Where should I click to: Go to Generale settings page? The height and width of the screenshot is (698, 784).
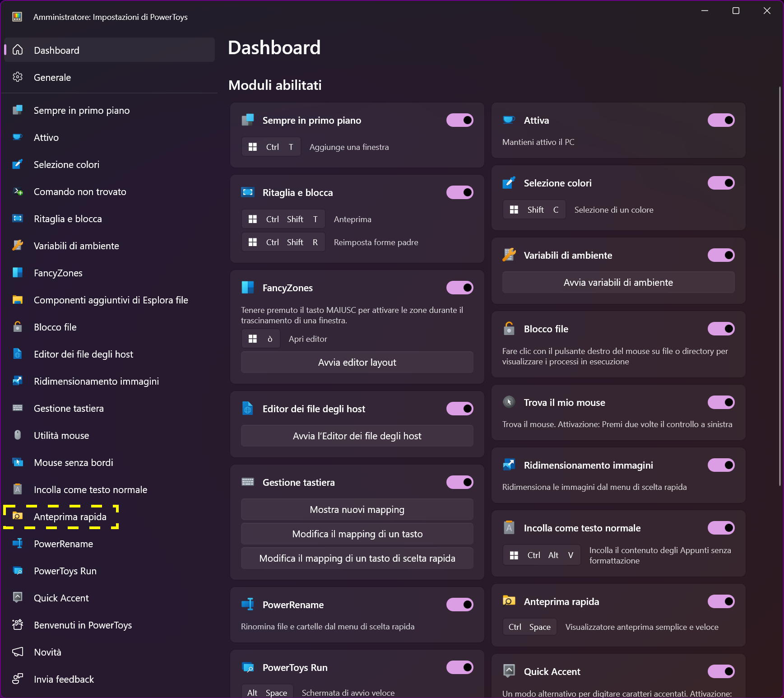point(109,77)
